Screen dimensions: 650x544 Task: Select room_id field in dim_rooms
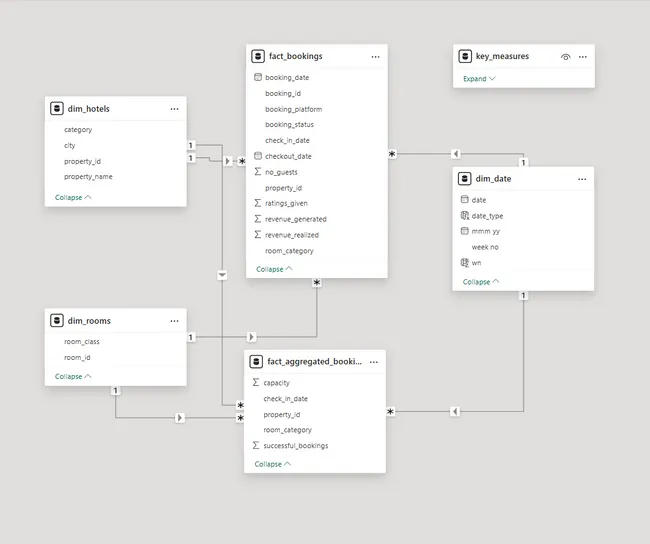77,357
